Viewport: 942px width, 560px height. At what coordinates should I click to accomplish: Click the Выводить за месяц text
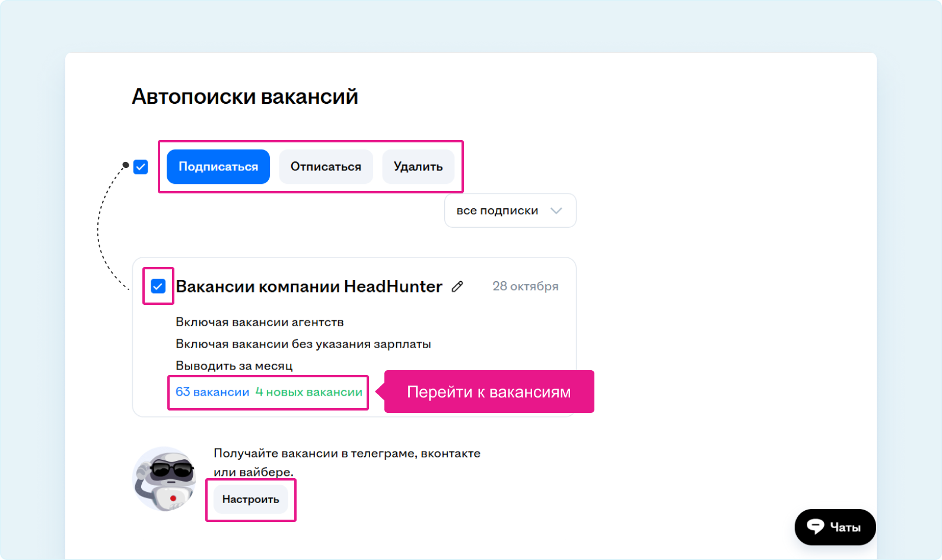click(234, 366)
